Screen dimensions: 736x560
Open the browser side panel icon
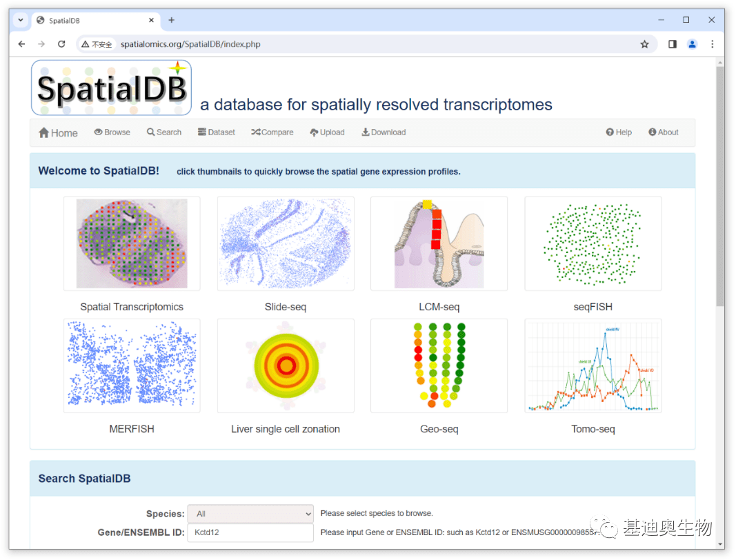[673, 44]
